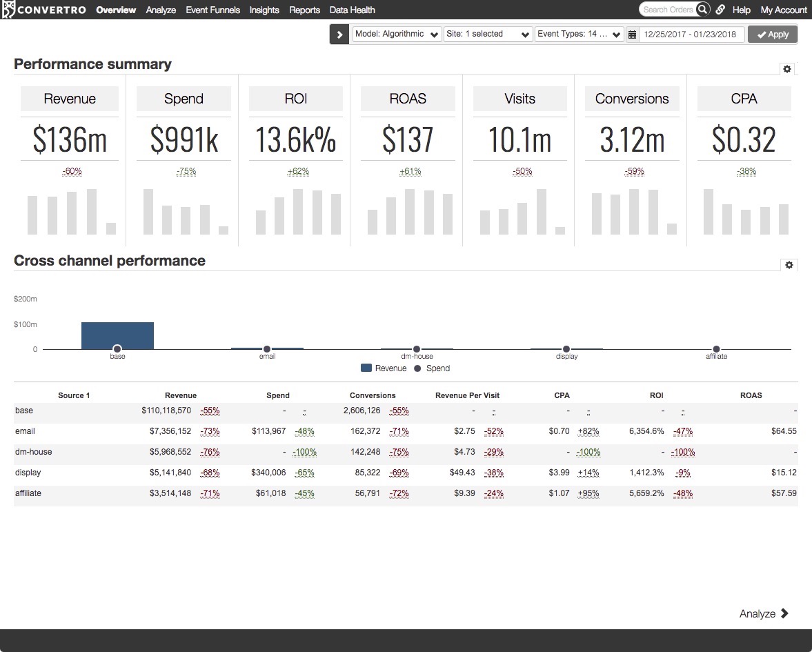Open My Account
The height and width of the screenshot is (652, 812).
784,10
